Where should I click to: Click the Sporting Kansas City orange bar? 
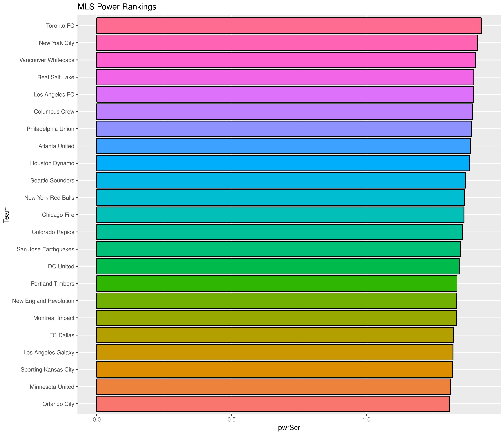click(x=275, y=370)
